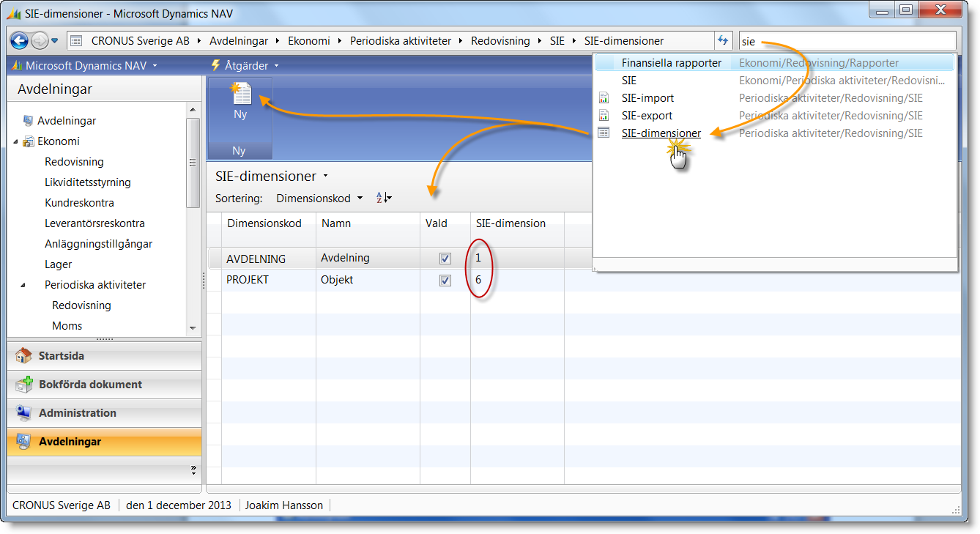This screenshot has width=980, height=534.
Task: Click the SIE-export report icon
Action: pyautogui.click(x=604, y=116)
